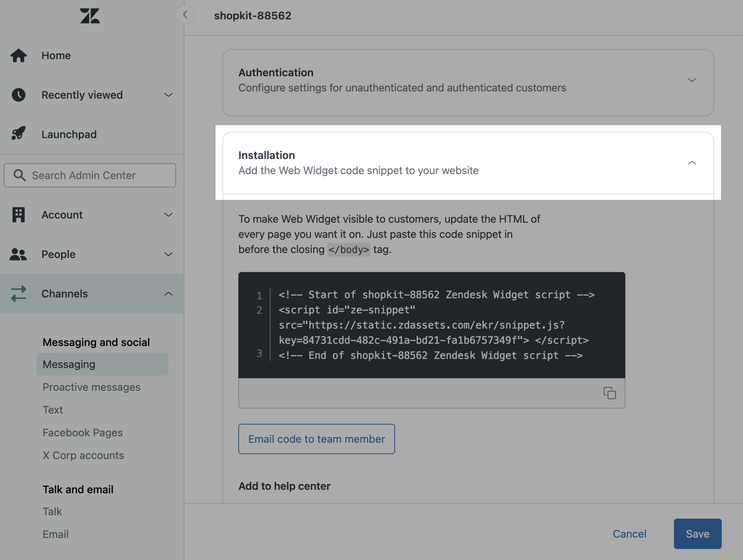743x560 pixels.
Task: Copy the widget code snippet
Action: 609,393
